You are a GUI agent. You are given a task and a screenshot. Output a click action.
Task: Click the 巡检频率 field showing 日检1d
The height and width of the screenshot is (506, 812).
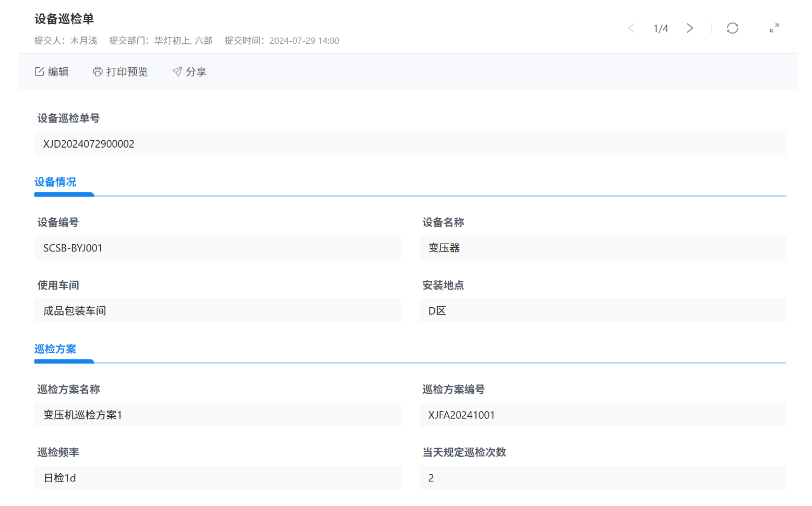point(218,477)
